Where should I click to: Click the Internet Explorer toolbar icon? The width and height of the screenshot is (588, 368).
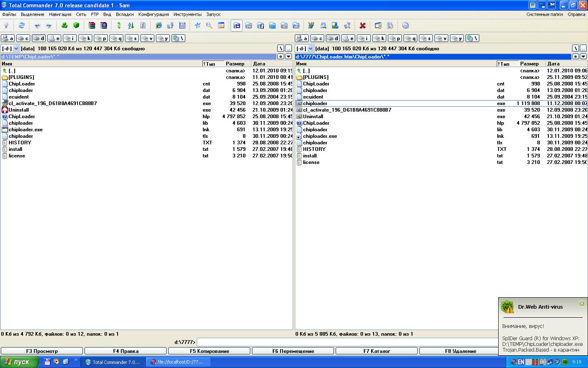[x=158, y=25]
